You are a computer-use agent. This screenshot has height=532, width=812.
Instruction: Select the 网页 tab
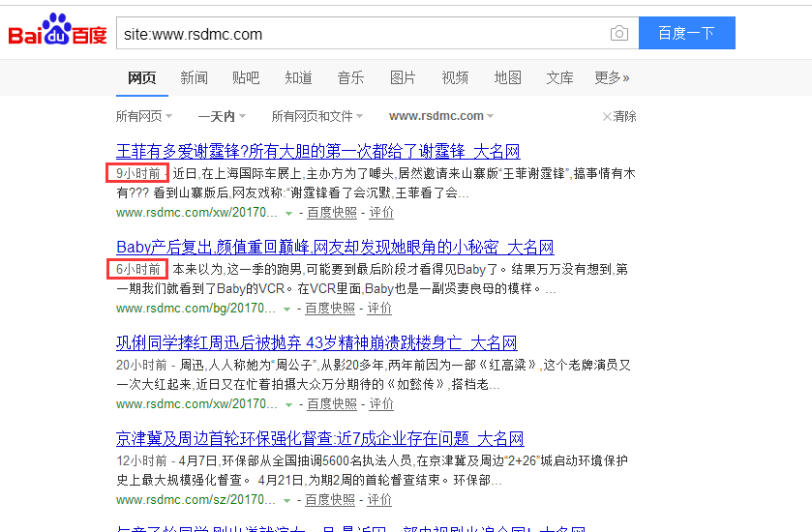point(142,77)
